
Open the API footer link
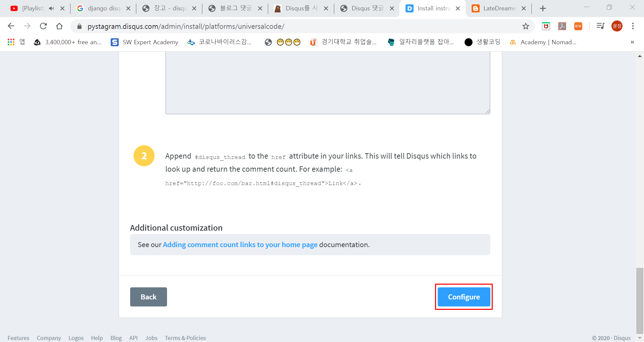click(133, 338)
